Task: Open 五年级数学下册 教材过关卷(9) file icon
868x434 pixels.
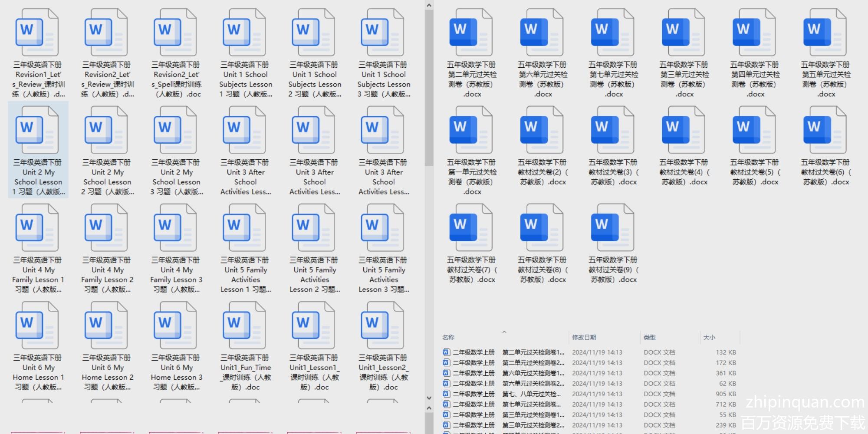Action: [613, 228]
